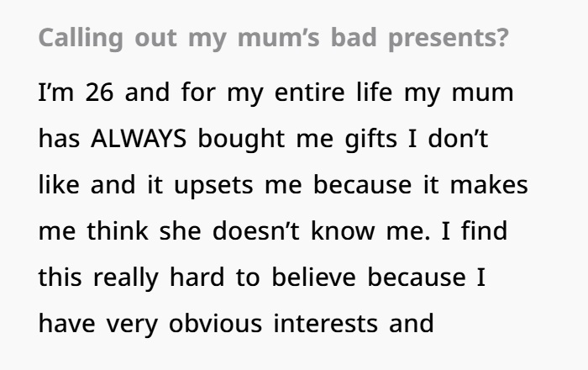Click on the word 'upsets'
The image size is (588, 370).
(207, 184)
